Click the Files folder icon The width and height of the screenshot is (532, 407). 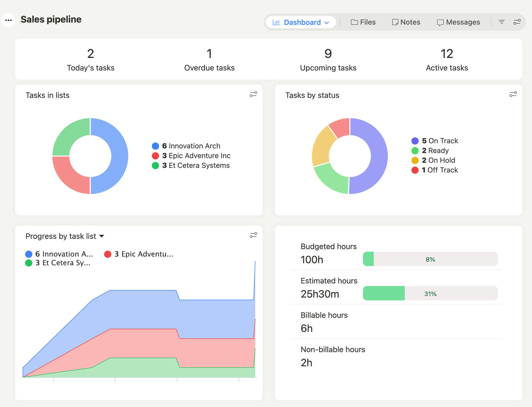[354, 22]
